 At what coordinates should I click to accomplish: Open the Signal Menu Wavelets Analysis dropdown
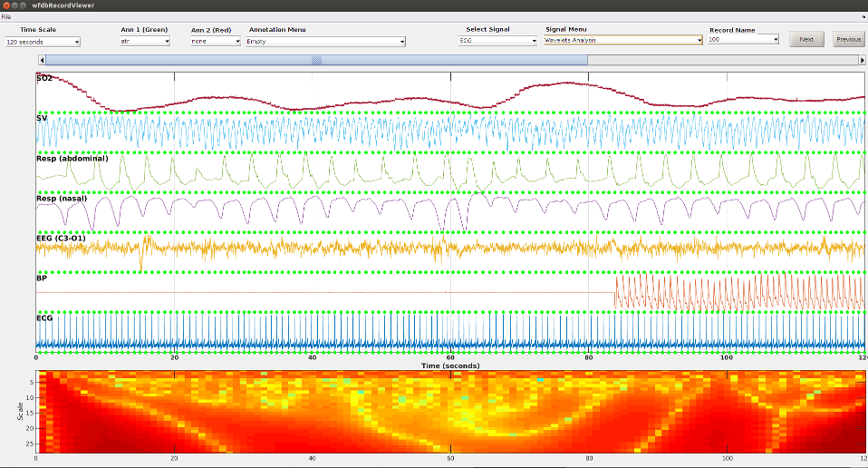click(x=622, y=40)
